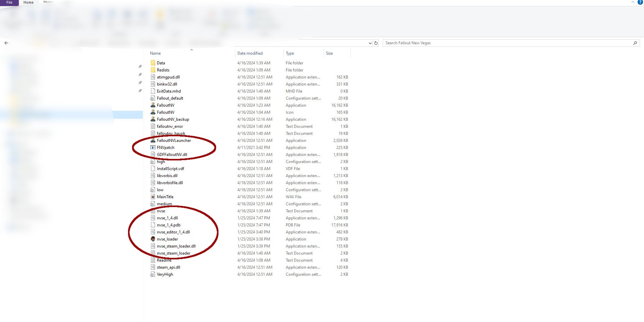Screen dimensions: 644x322
Task: Switch to the Home ribbon tab
Action: pyautogui.click(x=29, y=2)
